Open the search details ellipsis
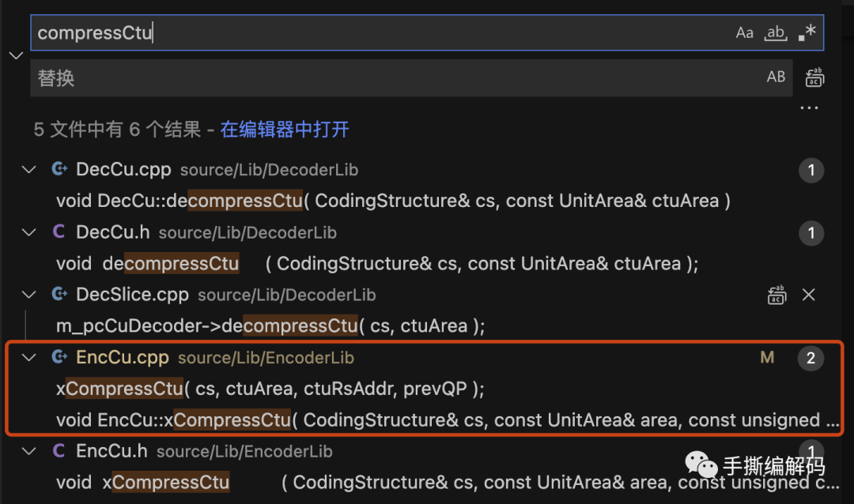The image size is (854, 504). point(809,109)
